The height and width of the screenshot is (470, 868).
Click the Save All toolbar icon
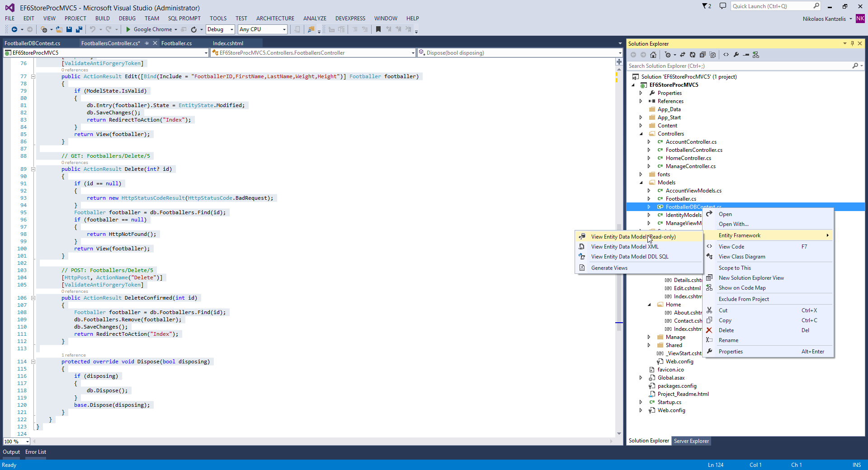coord(79,29)
